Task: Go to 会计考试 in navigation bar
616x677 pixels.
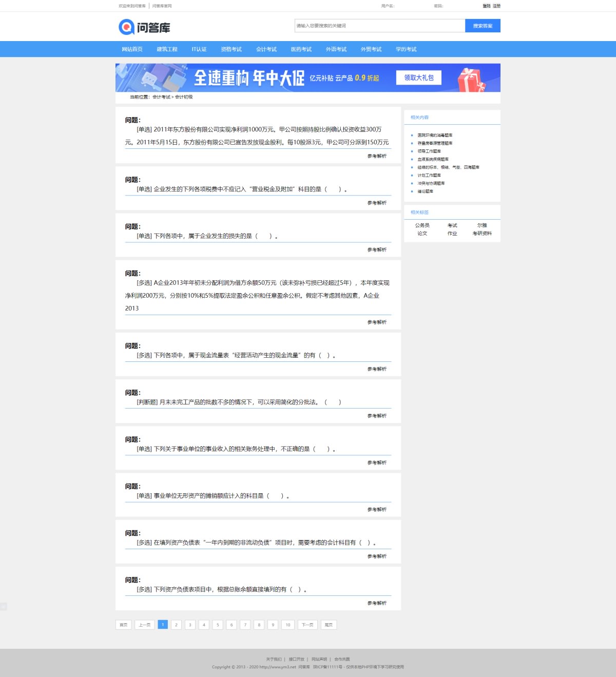Action: 266,49
